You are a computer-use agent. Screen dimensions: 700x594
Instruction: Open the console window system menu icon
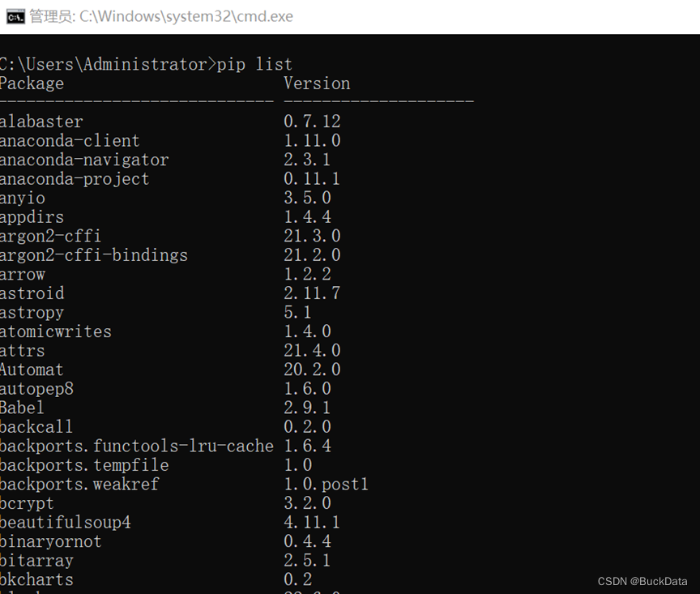click(14, 15)
